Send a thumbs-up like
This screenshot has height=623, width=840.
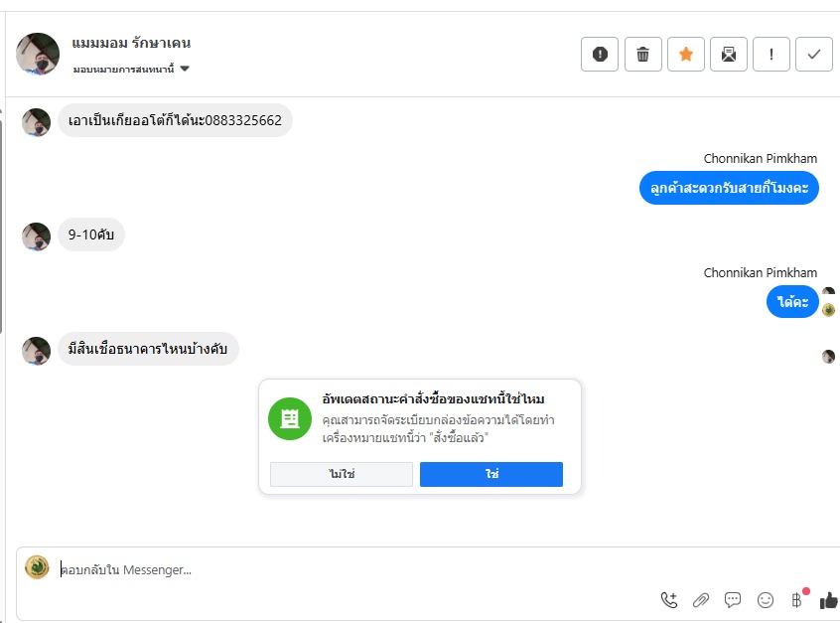[829, 600]
